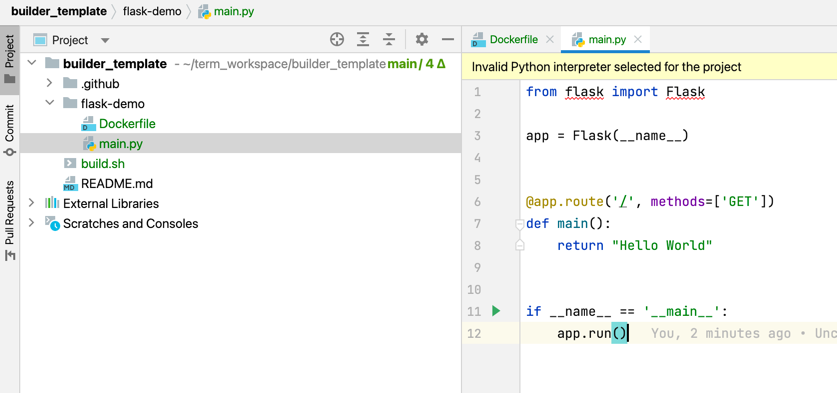Click the Scratches and Consoles clock icon
837x393 pixels.
(52, 223)
